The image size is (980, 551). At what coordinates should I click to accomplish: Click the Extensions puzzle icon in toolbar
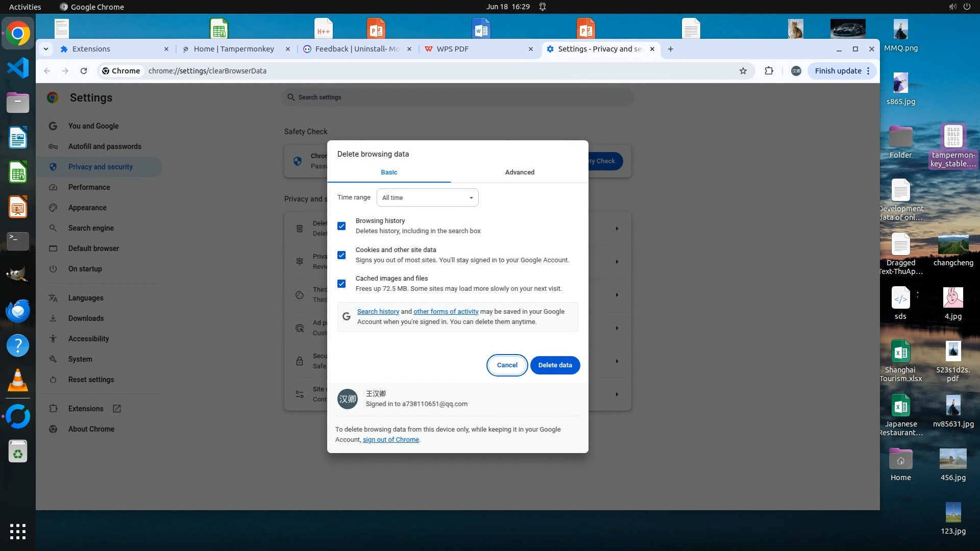click(769, 71)
